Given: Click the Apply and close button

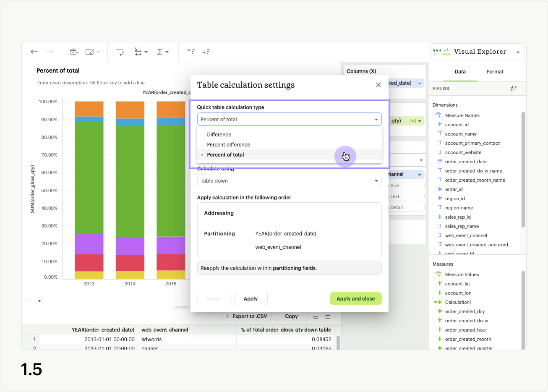Looking at the screenshot, I should pos(355,299).
